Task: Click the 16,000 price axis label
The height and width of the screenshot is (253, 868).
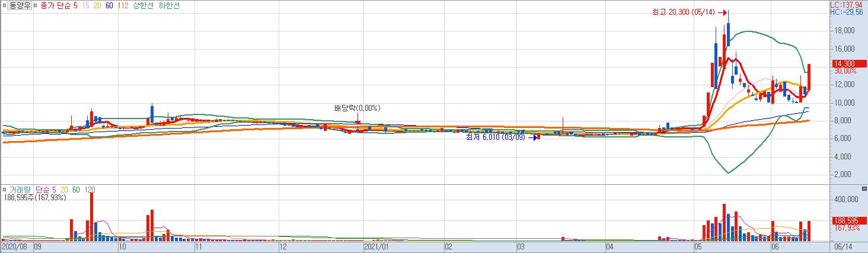Action: coord(844,49)
